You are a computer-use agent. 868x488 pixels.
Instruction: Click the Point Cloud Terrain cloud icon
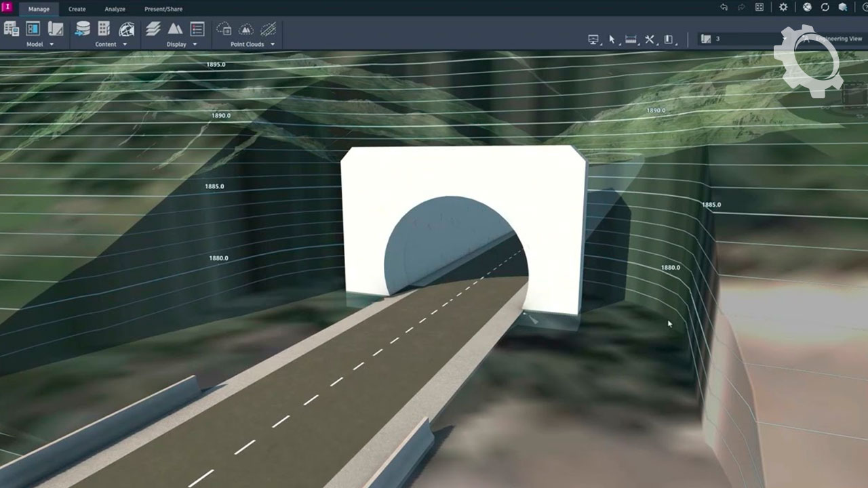pos(224,28)
